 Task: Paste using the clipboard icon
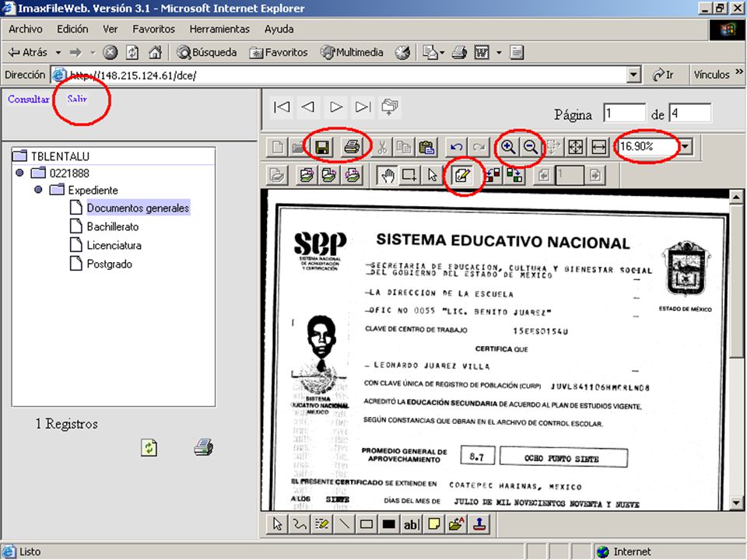[426, 147]
